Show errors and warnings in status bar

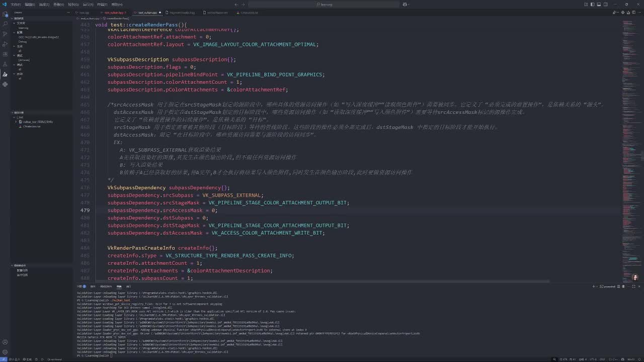[x=14, y=359]
